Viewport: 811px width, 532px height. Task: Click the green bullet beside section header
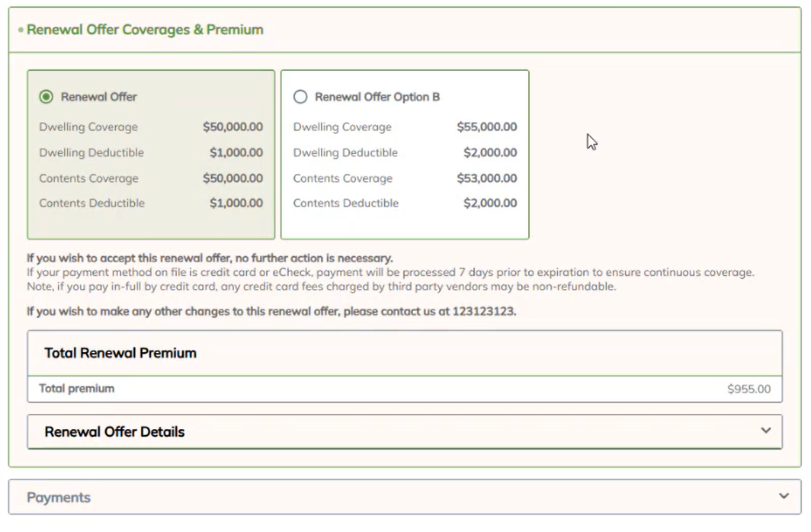tap(21, 30)
